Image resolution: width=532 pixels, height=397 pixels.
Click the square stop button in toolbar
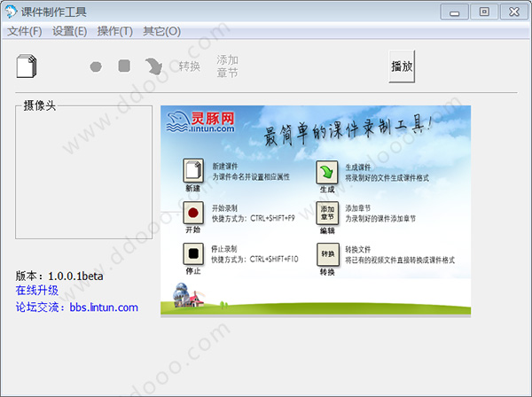tap(124, 66)
